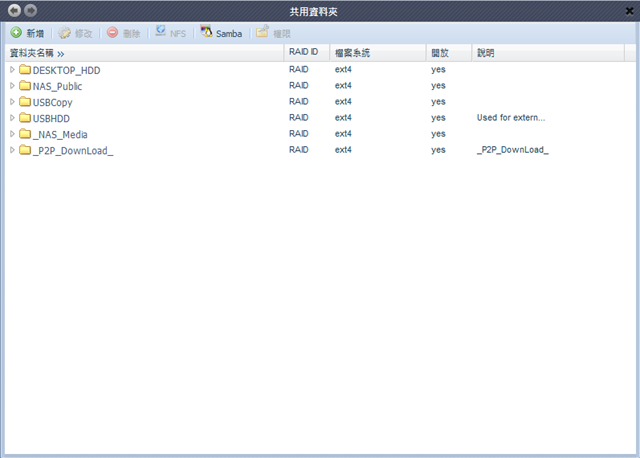Click the Edit (修改) gear icon
Screen dimensions: 640x458
pyautogui.click(x=64, y=33)
